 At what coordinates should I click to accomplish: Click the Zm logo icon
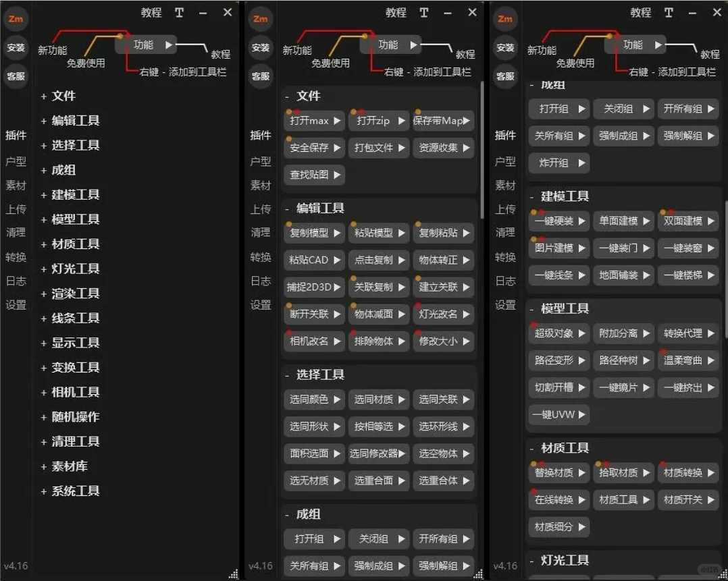16,19
